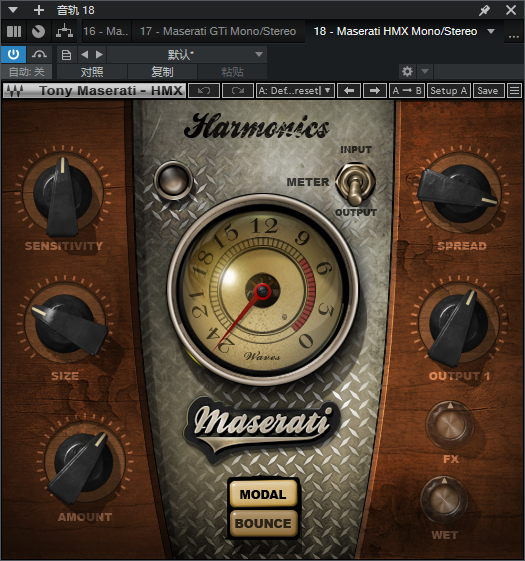
Task: Switch to 17 - Maserati GTi Mono/Stereo tab
Action: pyautogui.click(x=218, y=31)
